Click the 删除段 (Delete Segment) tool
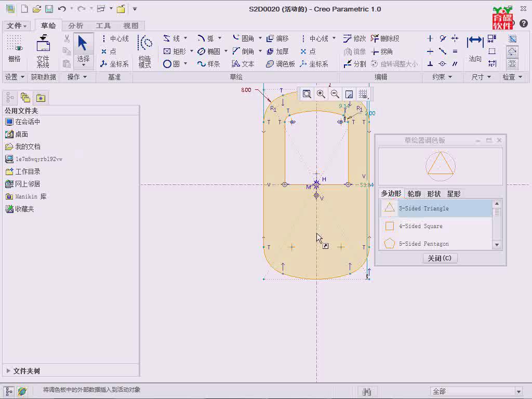This screenshot has height=399, width=532. [x=385, y=38]
